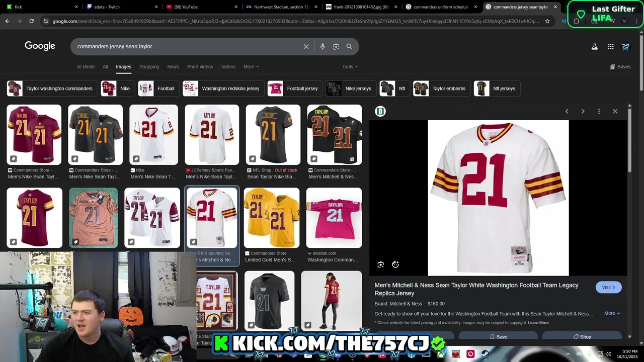Open the Shopping results tab
Viewport: 644px width, 362px height.
pos(149,67)
